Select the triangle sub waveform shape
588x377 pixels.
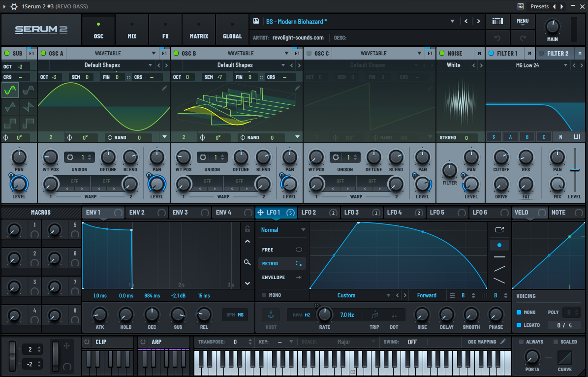(10, 106)
